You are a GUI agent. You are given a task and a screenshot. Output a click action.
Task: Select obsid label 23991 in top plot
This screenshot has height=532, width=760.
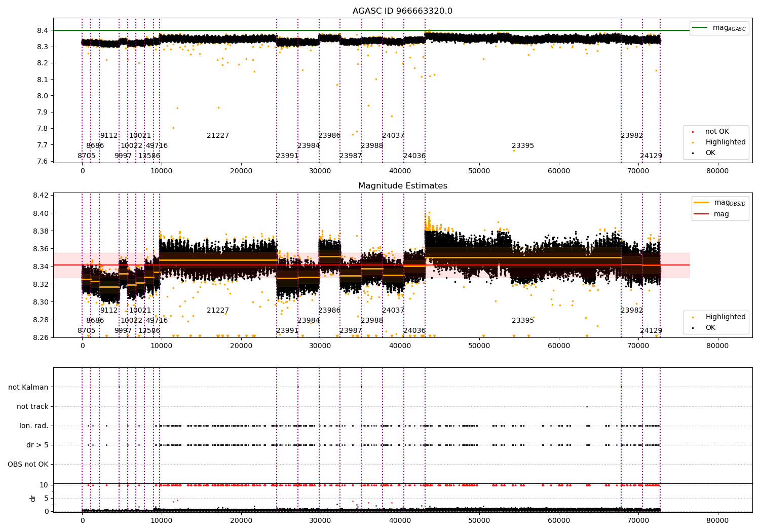coord(287,156)
